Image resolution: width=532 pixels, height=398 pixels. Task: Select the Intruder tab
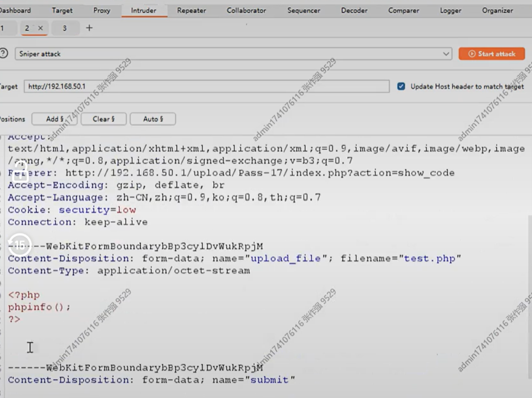click(144, 10)
